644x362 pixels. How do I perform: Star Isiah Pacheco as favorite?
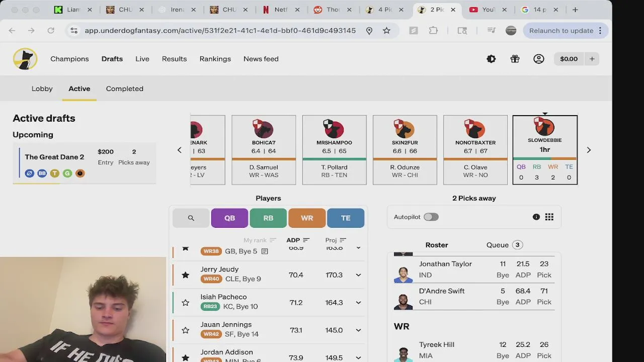(186, 303)
